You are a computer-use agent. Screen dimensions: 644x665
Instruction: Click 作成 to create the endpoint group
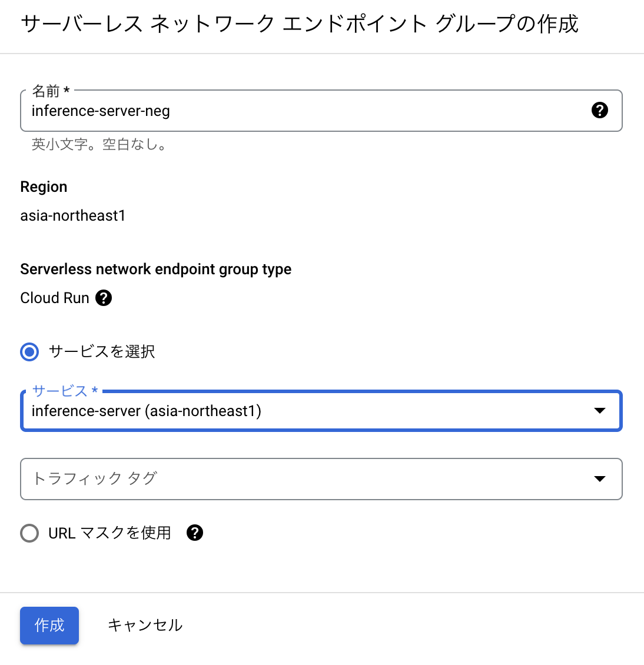(49, 625)
